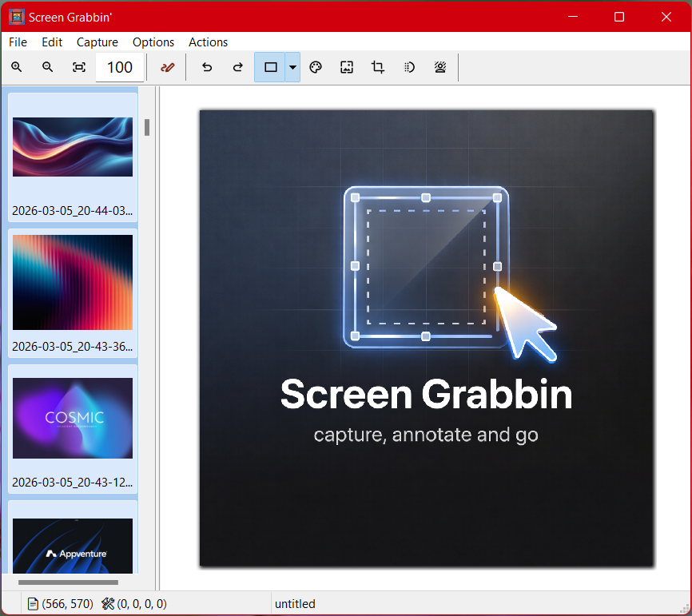Maximize the Screen Grabbin' window

click(x=619, y=17)
